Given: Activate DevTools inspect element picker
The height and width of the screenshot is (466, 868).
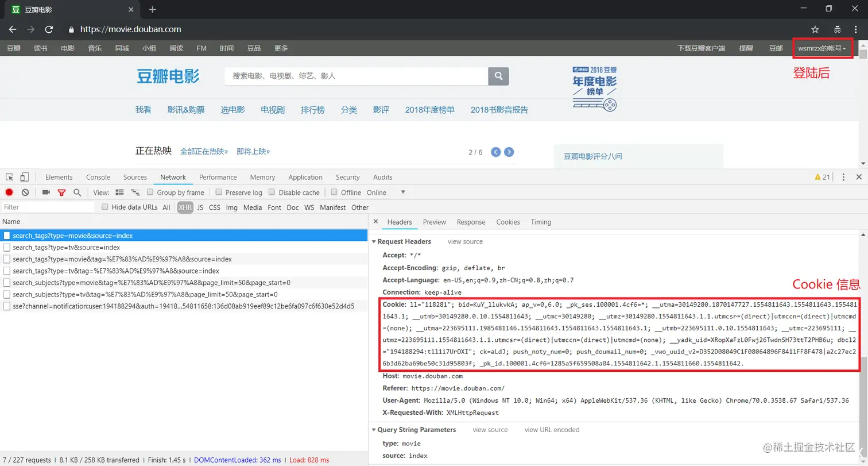Looking at the screenshot, I should (x=10, y=177).
